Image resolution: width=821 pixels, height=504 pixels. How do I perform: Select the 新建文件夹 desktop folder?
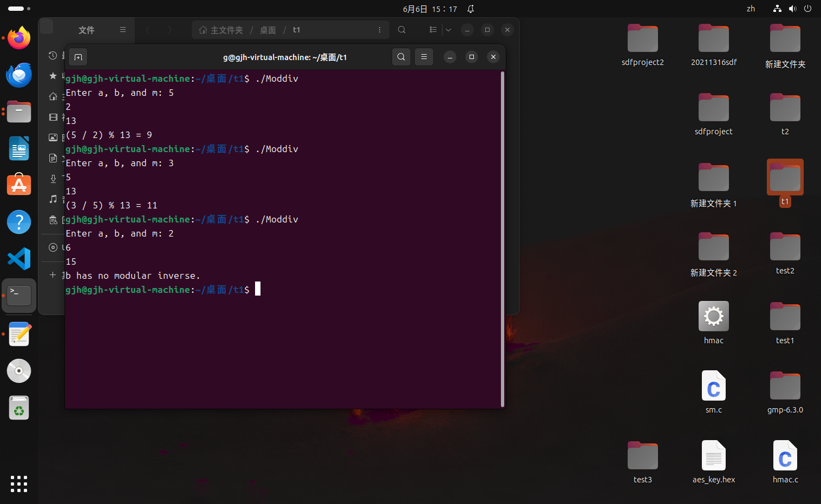pyautogui.click(x=785, y=47)
